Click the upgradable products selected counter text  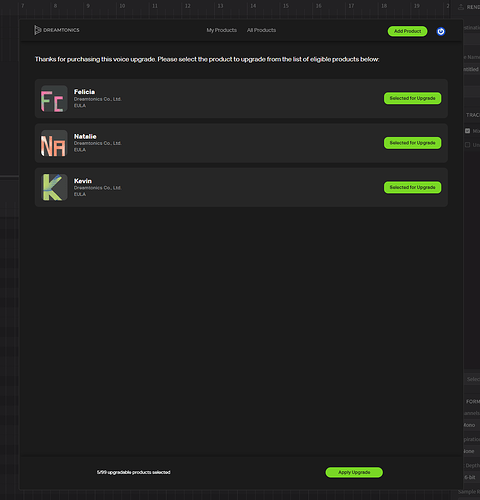coord(134,472)
